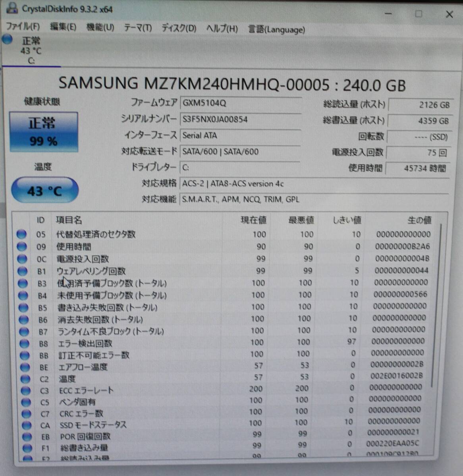The width and height of the screenshot is (463, 476).
Task: Click the 正常 99% health status button
Action: 44,131
